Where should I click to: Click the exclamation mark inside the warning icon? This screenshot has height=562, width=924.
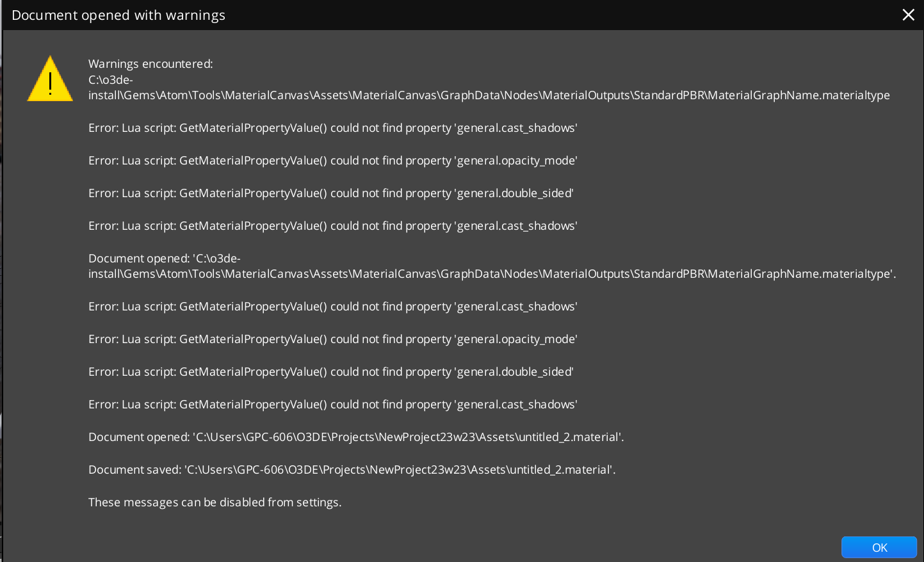(x=50, y=84)
